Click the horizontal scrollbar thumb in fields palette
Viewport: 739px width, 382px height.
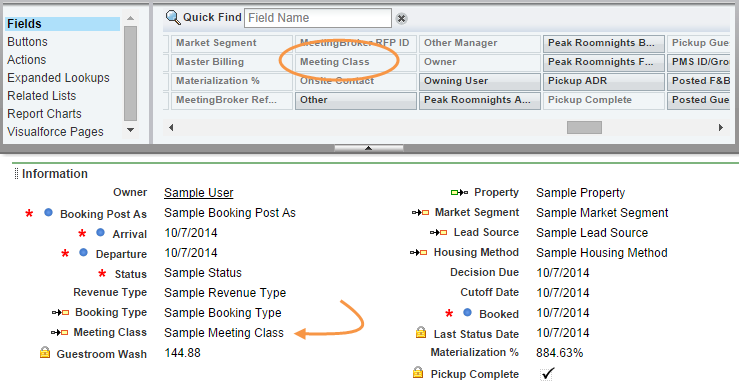pos(584,128)
